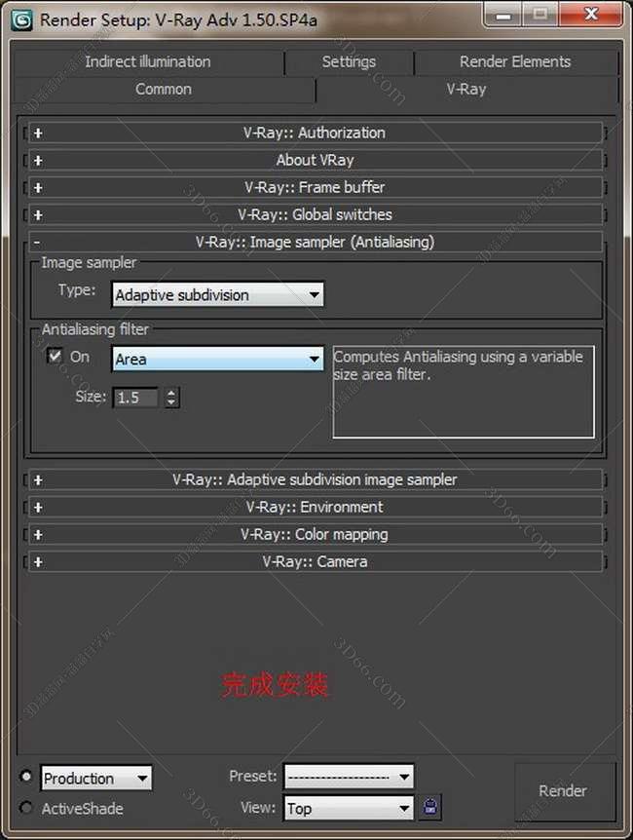Expand the V-Ray:: Environment rollout
Image resolution: width=633 pixels, height=840 pixels.
click(x=315, y=507)
